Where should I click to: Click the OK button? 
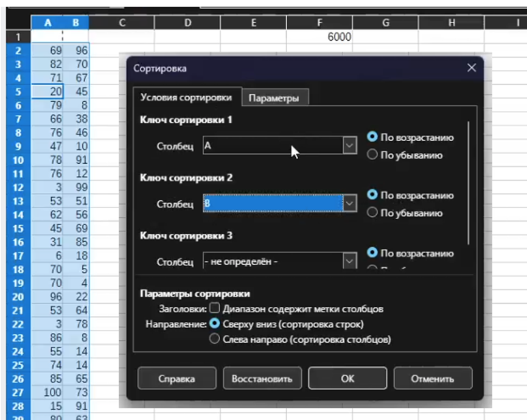click(347, 378)
